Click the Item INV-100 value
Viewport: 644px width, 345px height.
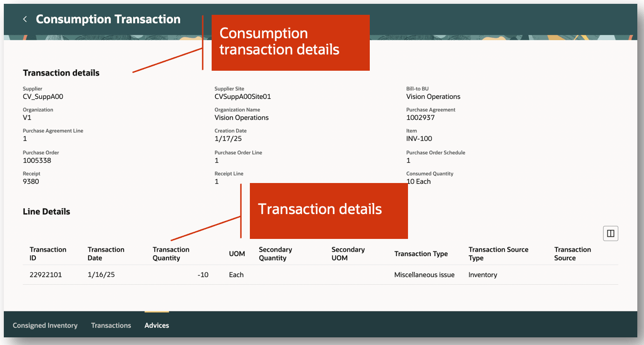(420, 138)
